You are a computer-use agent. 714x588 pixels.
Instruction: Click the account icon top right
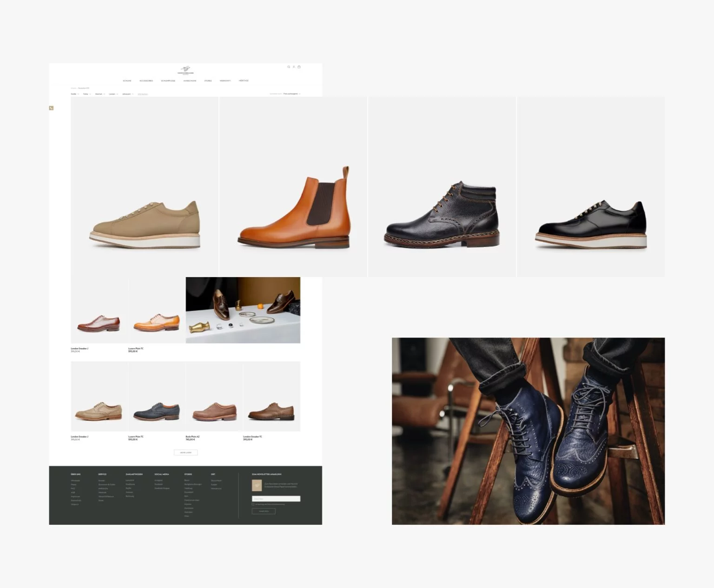coord(294,66)
